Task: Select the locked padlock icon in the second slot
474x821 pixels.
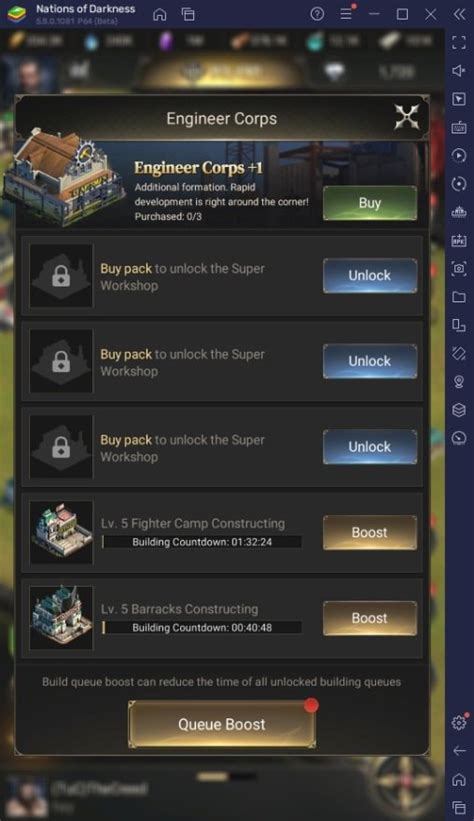Action: (x=61, y=361)
